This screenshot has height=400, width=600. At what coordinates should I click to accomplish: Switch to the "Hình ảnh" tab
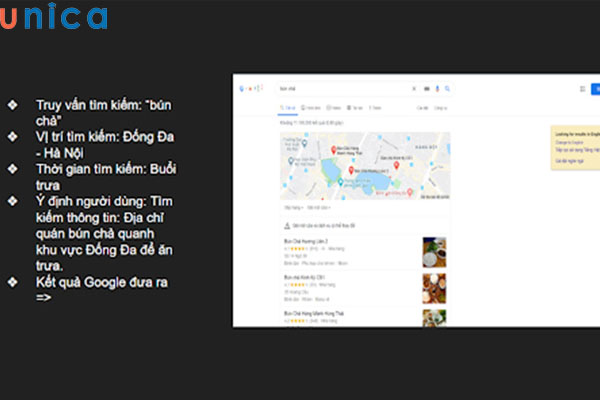point(311,108)
